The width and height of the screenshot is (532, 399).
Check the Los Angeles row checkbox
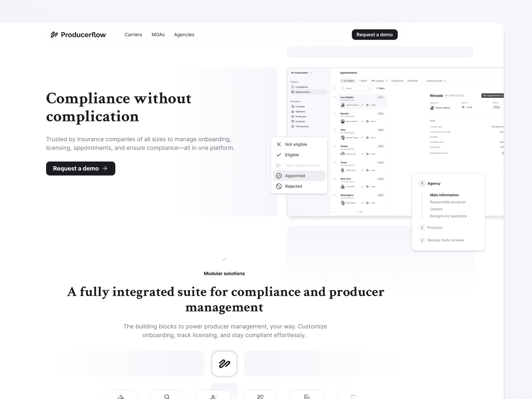334,97
